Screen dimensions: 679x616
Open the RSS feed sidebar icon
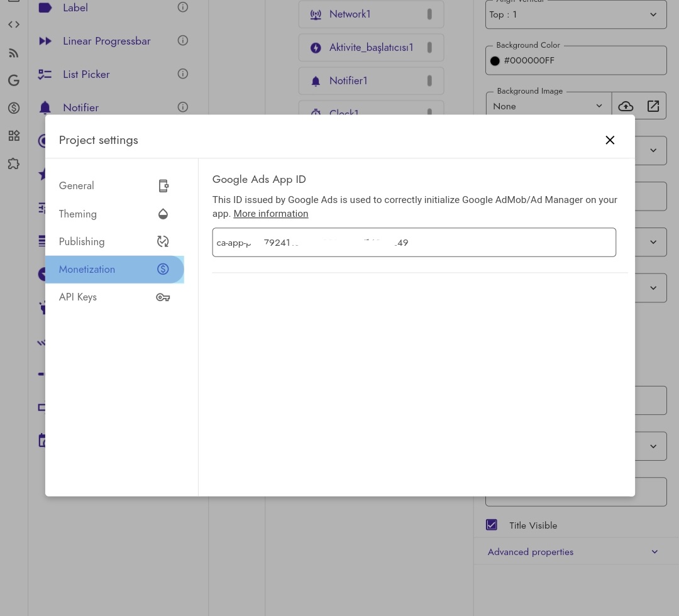14,53
